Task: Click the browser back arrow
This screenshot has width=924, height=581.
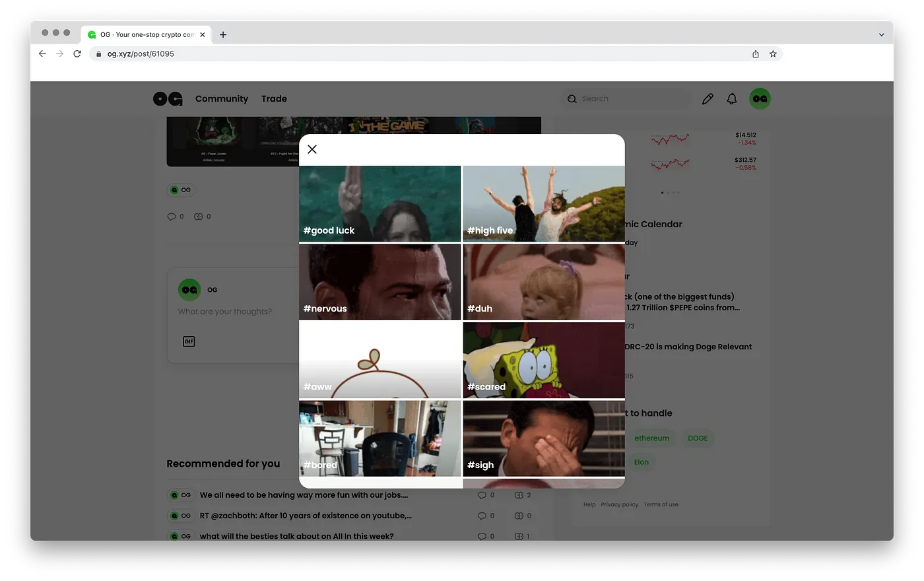Action: coord(42,54)
